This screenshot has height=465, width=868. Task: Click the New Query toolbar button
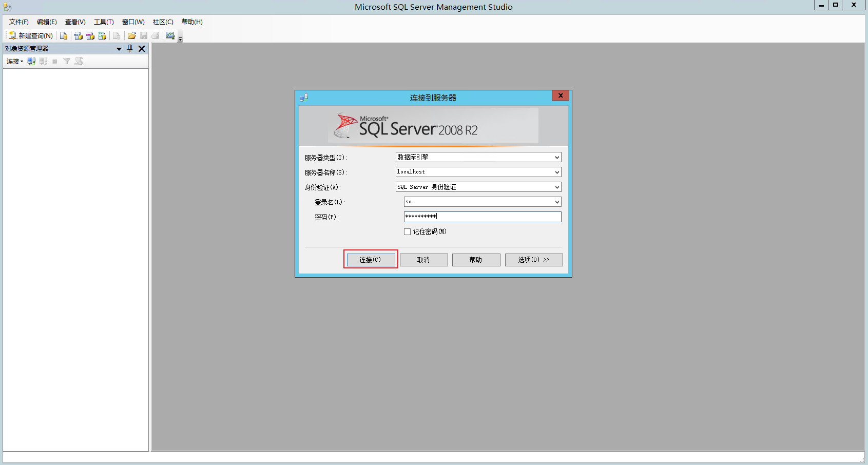(30, 35)
